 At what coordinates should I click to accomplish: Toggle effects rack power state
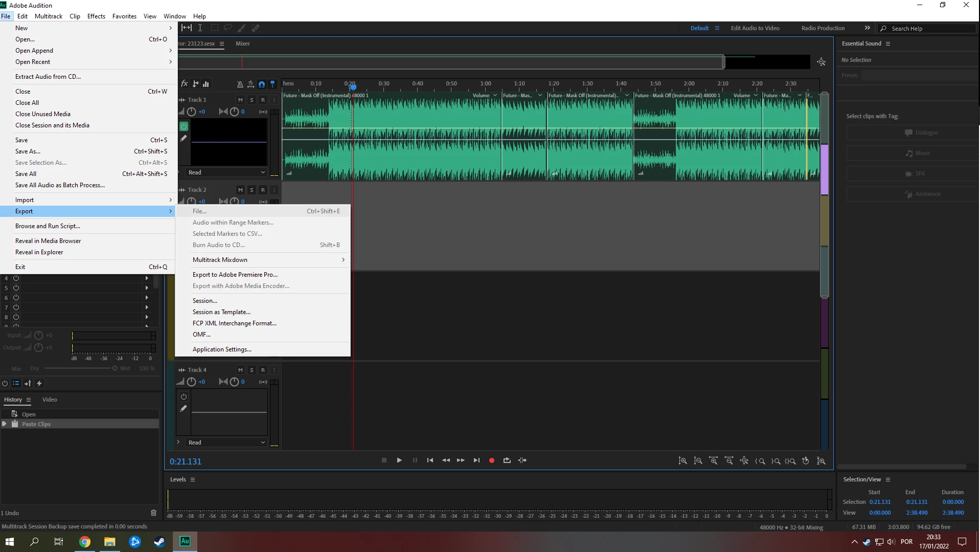coord(5,383)
